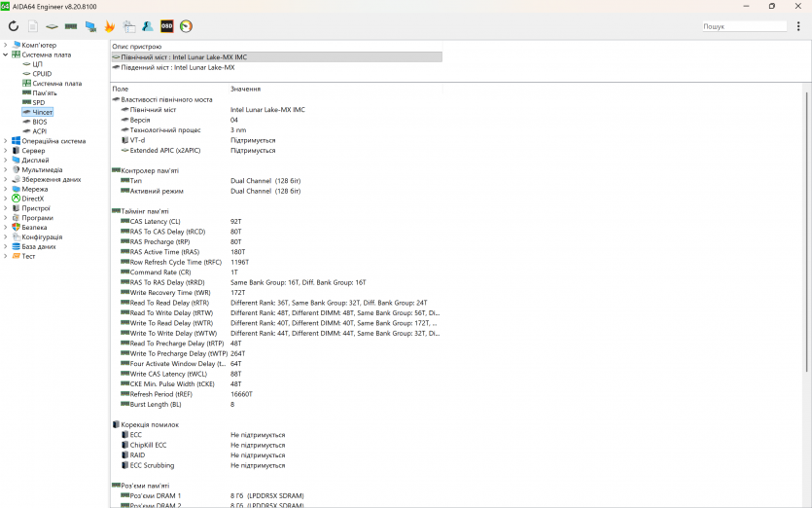Collapse the Системна плата tree node
The width and height of the screenshot is (812, 508).
[x=5, y=54]
